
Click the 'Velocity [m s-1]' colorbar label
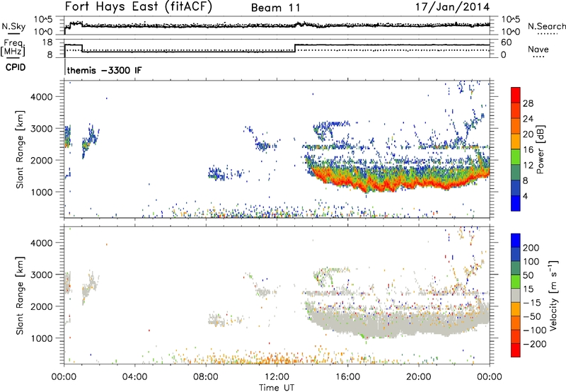pos(553,295)
